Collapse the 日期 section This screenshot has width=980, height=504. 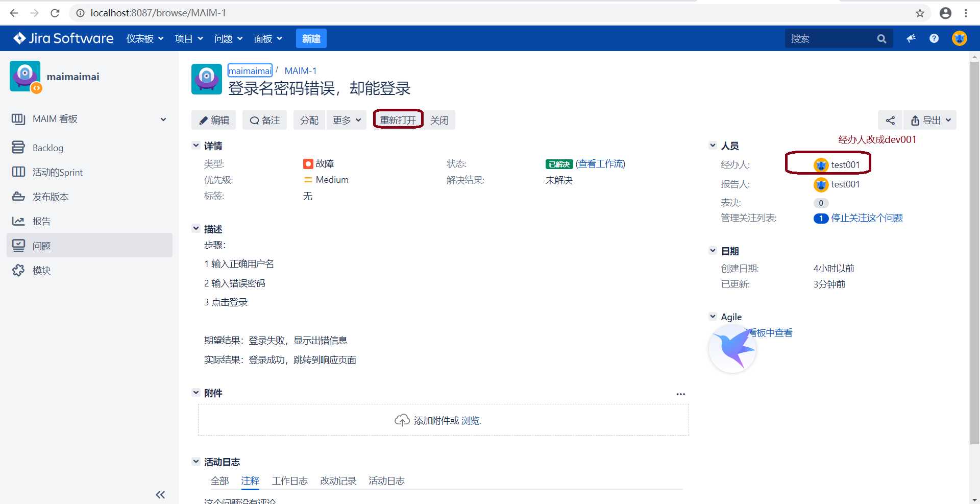[x=713, y=251]
